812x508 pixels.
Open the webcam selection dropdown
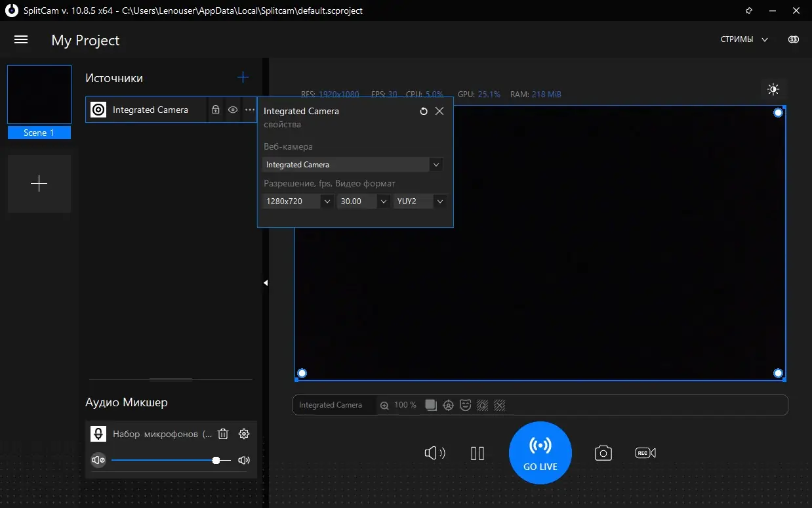click(353, 165)
